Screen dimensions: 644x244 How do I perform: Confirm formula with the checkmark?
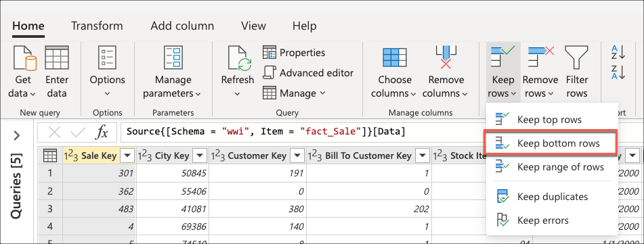pyautogui.click(x=78, y=132)
